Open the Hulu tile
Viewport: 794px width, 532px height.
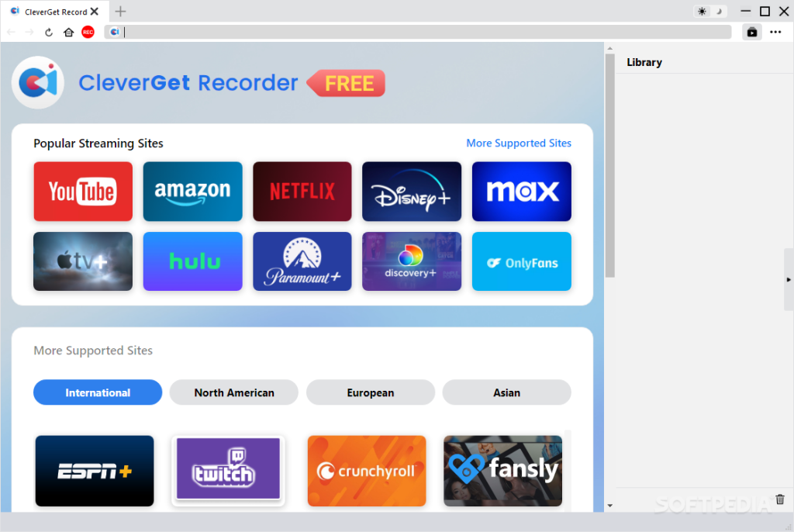point(192,261)
